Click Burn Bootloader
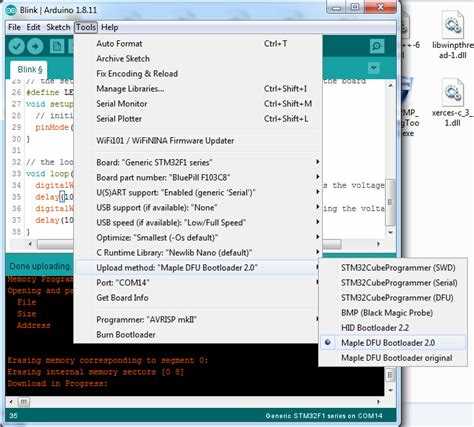This screenshot has width=474, height=427. [x=198, y=335]
